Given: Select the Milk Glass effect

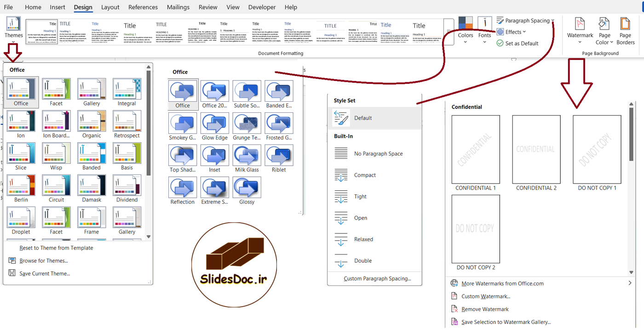Looking at the screenshot, I should (247, 159).
